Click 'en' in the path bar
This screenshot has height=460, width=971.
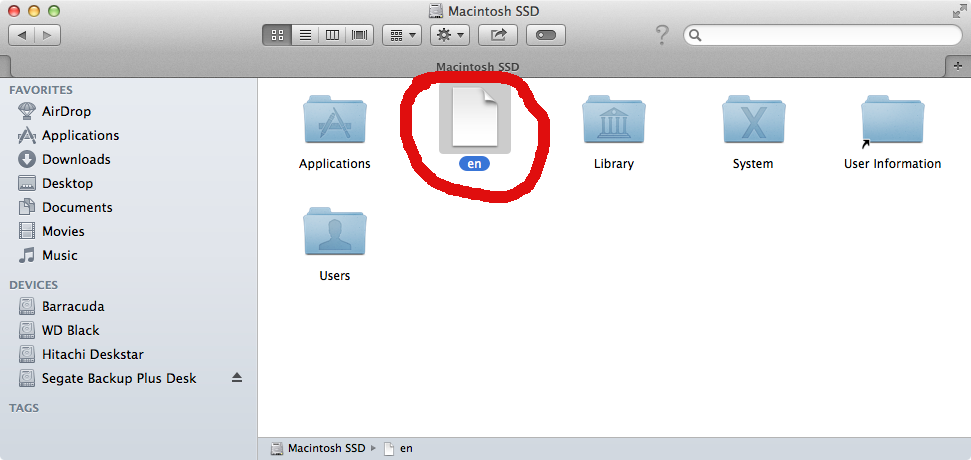(x=398, y=448)
